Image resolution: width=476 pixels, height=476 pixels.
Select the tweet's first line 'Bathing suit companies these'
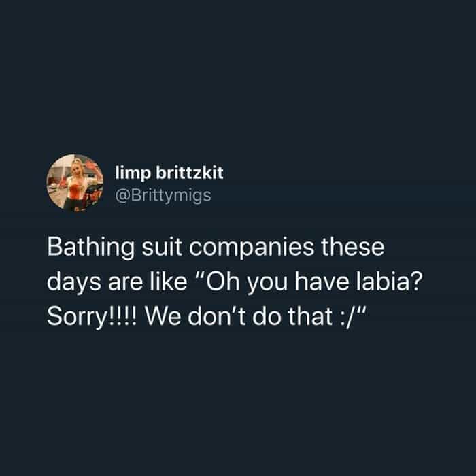pos(216,248)
